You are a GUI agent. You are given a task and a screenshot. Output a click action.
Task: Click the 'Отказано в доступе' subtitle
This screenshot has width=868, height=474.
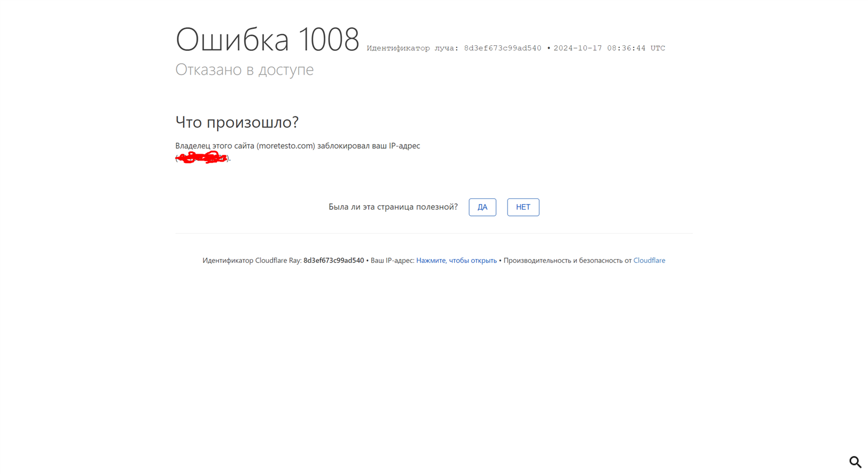click(244, 69)
